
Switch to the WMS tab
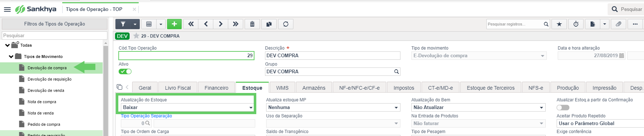(x=282, y=88)
